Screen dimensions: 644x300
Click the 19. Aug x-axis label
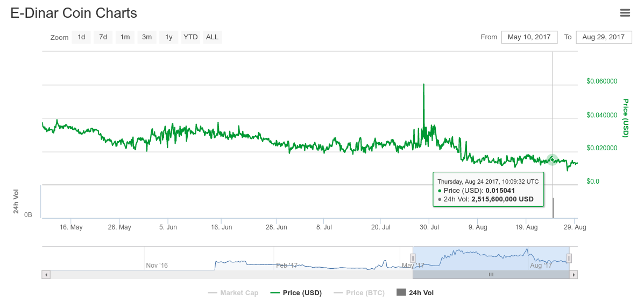[526, 227]
